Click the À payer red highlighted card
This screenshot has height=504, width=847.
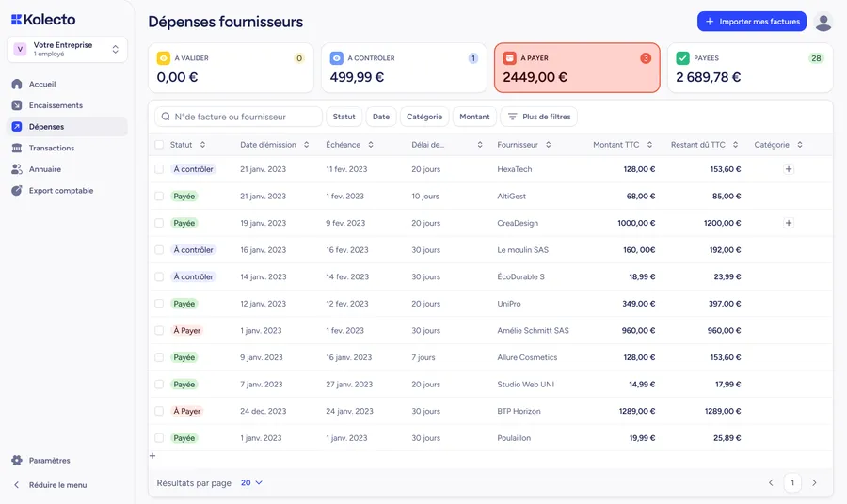pos(577,68)
